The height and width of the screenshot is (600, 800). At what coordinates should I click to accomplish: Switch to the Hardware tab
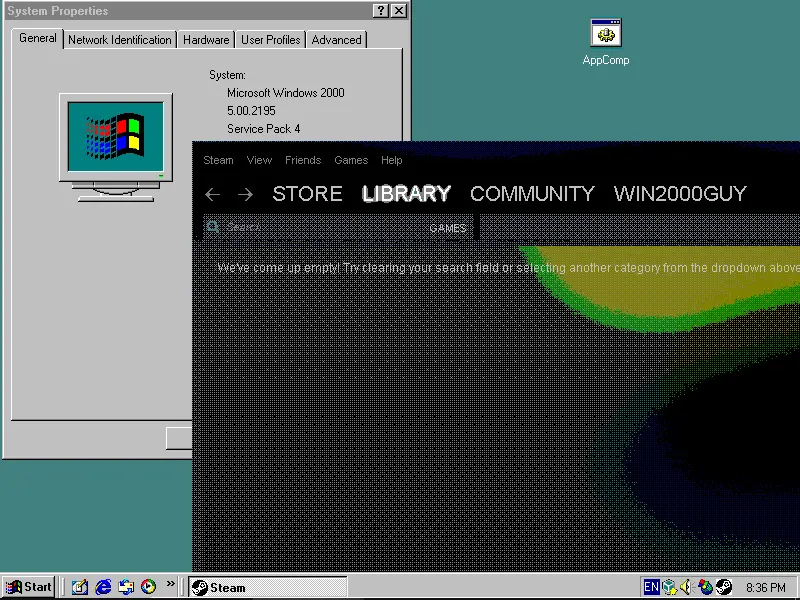coord(206,40)
